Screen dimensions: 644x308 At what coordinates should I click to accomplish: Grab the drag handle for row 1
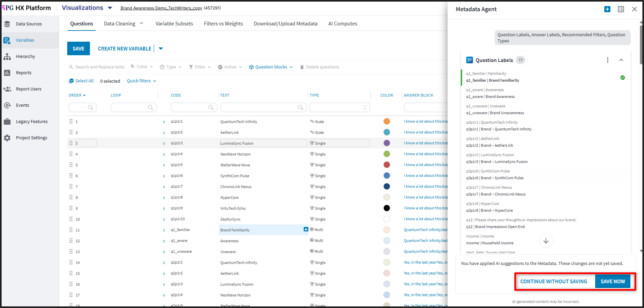coord(71,121)
